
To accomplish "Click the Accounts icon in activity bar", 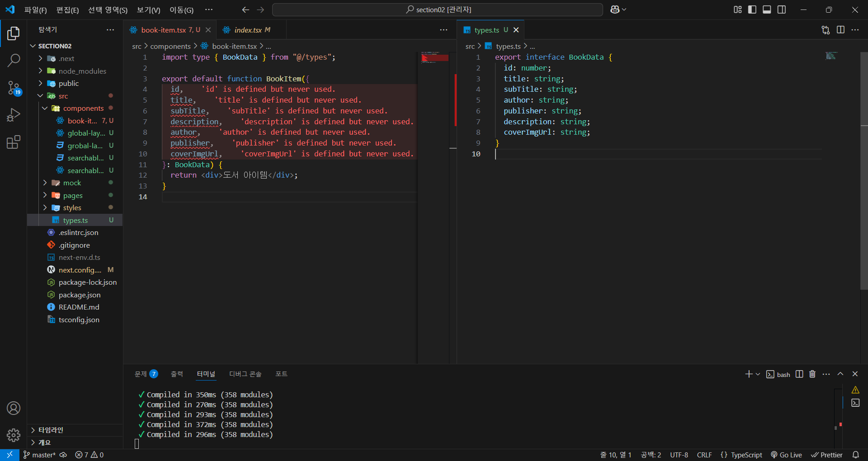I will tap(14, 408).
